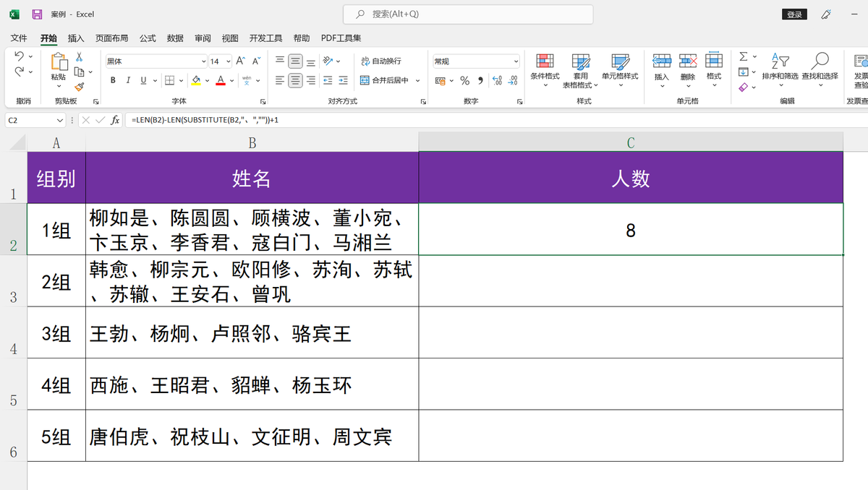Toggle align right
This screenshot has width=868, height=490.
[310, 80]
